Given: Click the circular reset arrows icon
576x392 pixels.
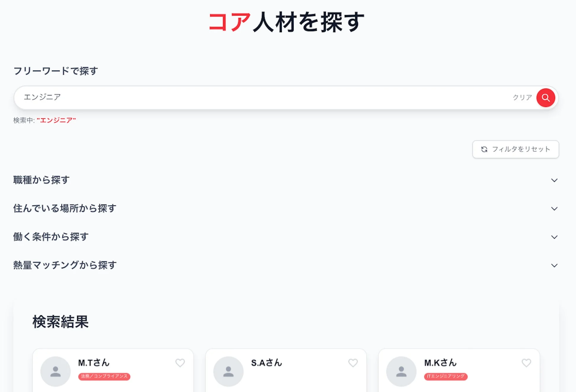Looking at the screenshot, I should pos(484,149).
